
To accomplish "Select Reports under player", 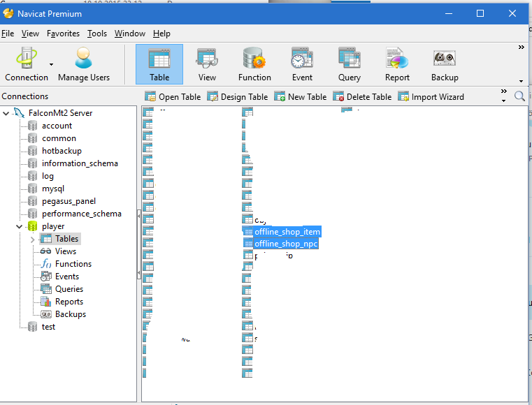I will (x=69, y=301).
